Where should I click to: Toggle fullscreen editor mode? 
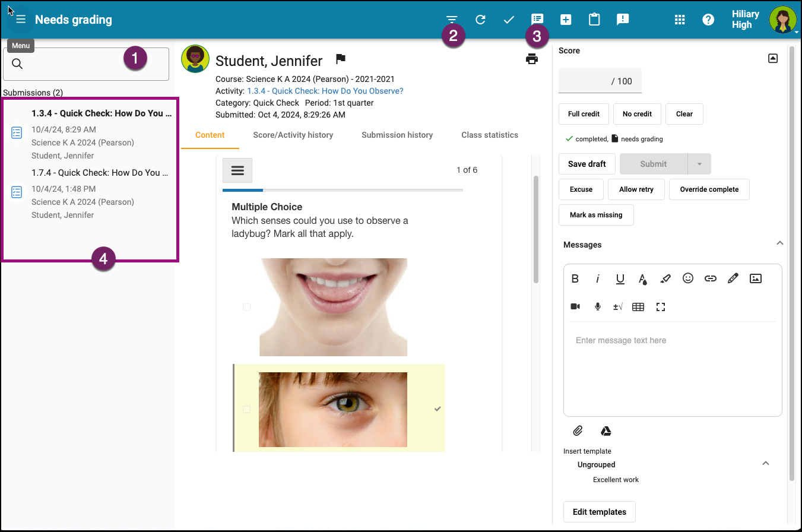(661, 307)
